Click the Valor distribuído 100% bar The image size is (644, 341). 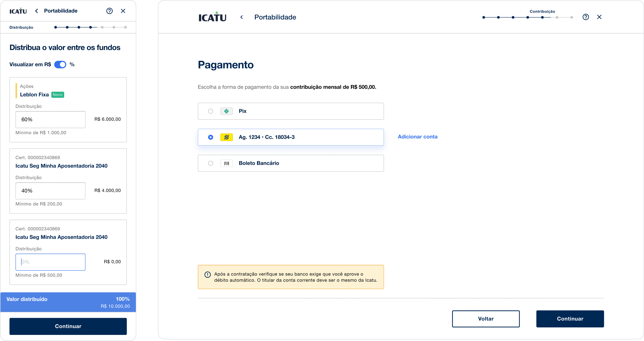(68, 302)
